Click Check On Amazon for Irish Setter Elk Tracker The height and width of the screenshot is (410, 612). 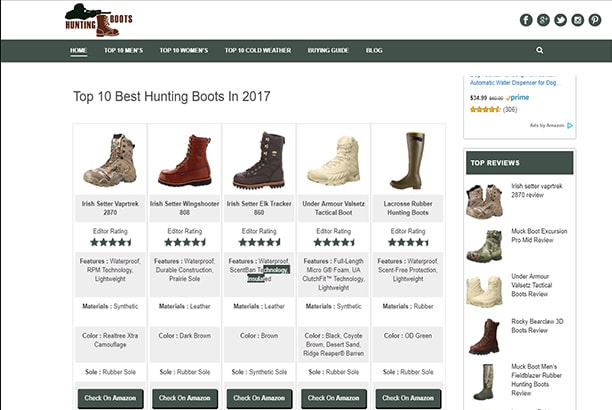[259, 398]
